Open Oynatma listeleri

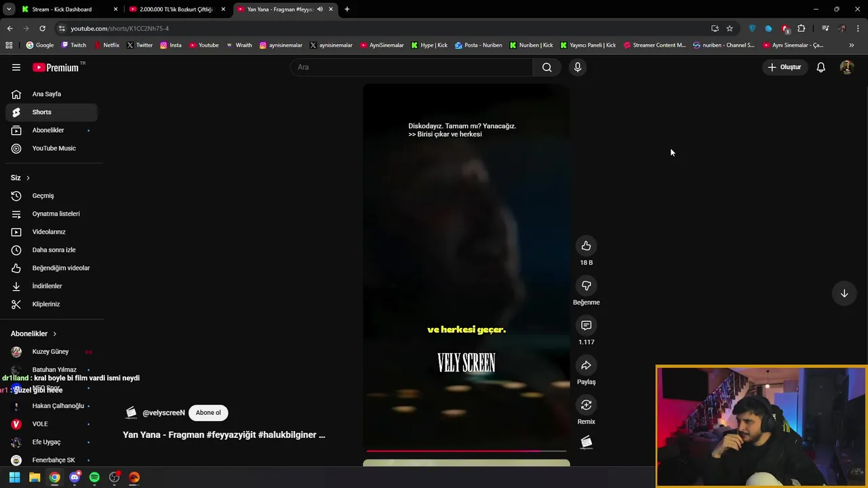52,213
